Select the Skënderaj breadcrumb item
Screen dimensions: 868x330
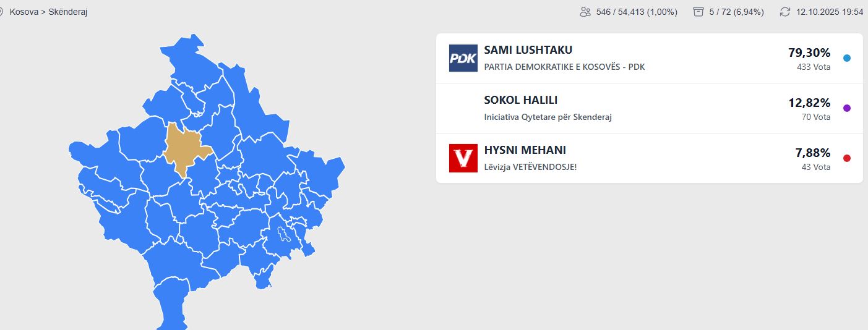(68, 12)
